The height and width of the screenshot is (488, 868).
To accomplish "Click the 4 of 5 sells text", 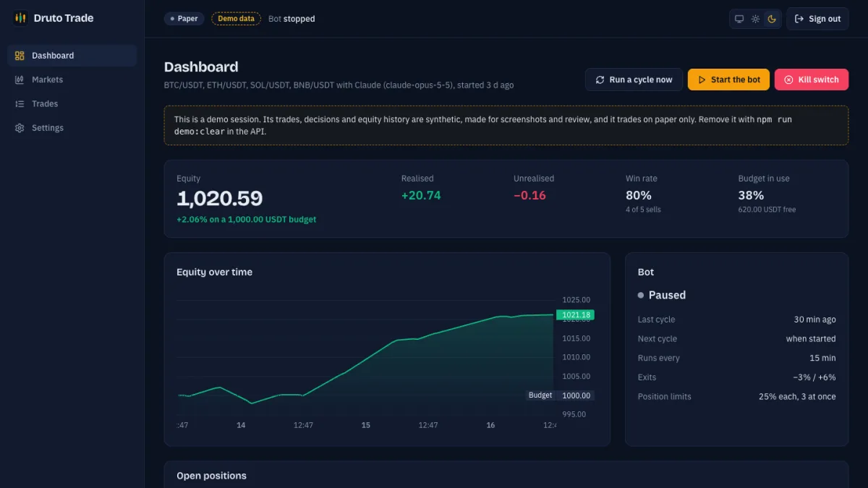I will pos(643,210).
